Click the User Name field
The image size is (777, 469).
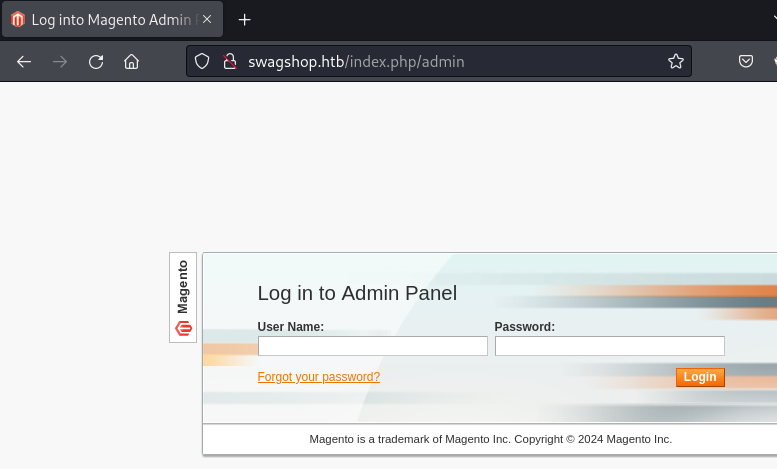pos(373,346)
